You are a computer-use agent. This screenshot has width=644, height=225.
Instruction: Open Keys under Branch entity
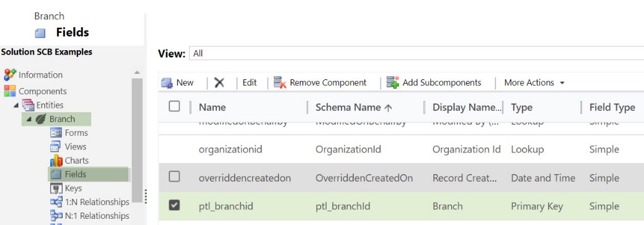(x=74, y=188)
